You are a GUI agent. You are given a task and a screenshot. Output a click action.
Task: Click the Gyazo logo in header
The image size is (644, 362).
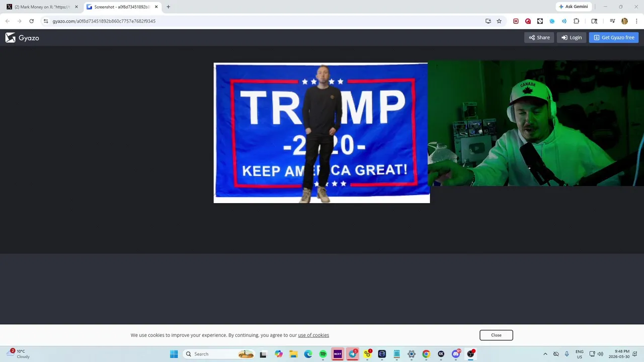(x=22, y=38)
